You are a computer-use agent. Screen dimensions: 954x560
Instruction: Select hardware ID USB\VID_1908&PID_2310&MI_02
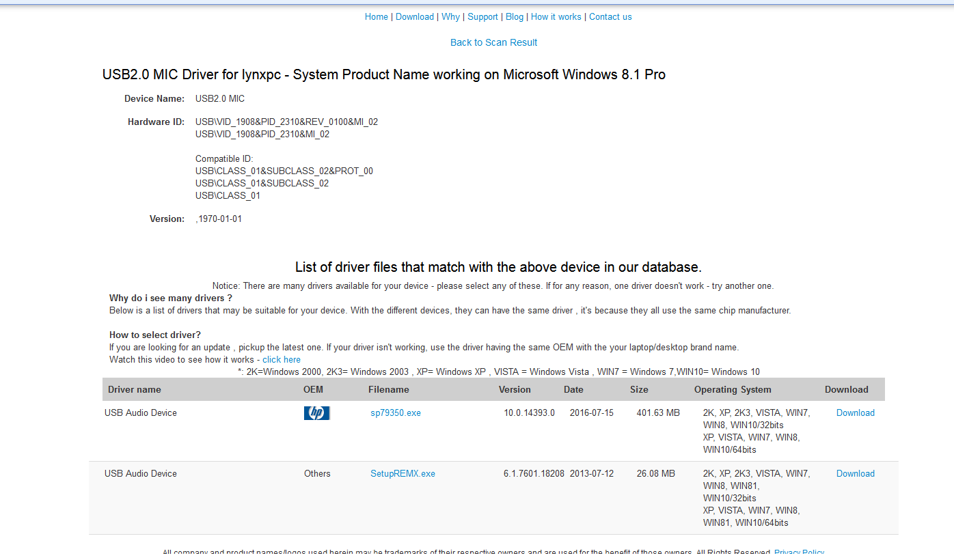262,135
